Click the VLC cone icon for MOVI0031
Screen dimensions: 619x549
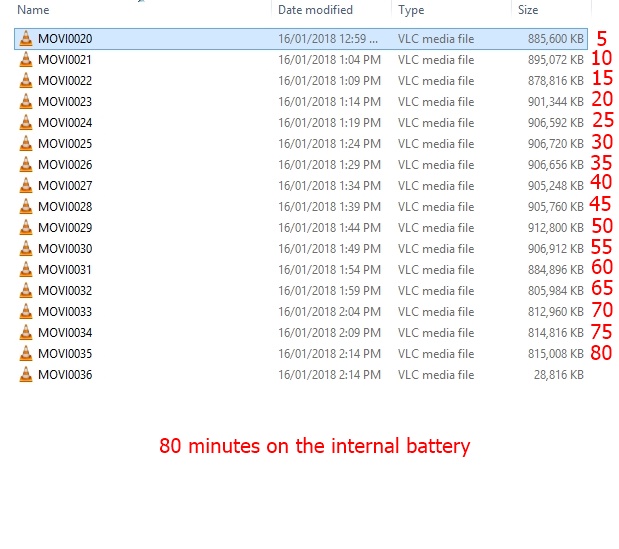point(26,270)
